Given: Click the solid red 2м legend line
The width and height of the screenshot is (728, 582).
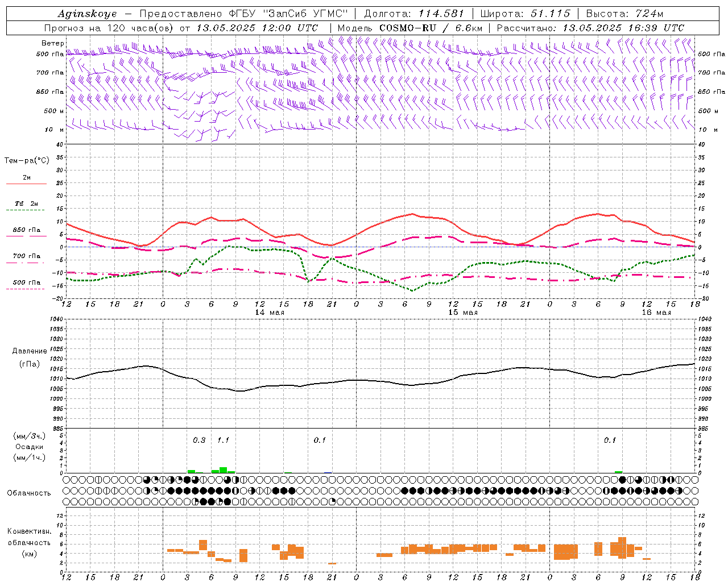Looking at the screenshot, I should tap(26, 184).
